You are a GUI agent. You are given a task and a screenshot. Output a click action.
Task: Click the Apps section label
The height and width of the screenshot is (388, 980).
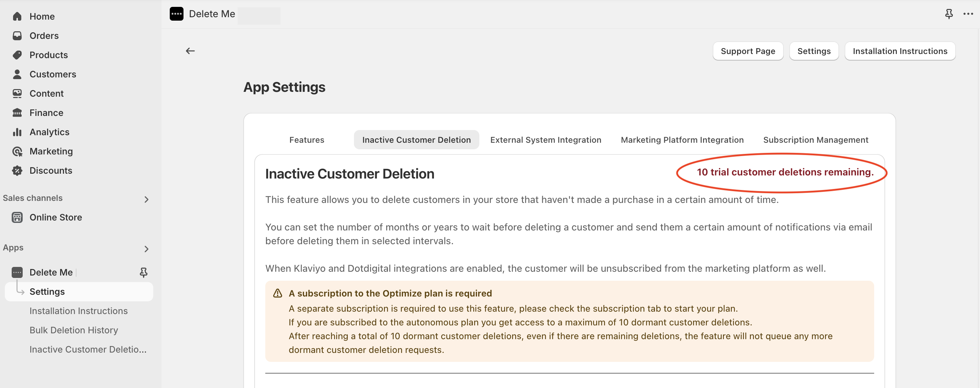[13, 248]
